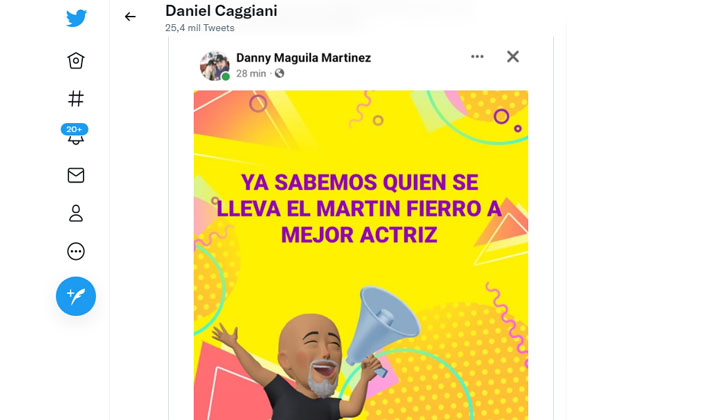Open Danny Maguila Martinez profile picture
The height and width of the screenshot is (420, 728).
[214, 65]
